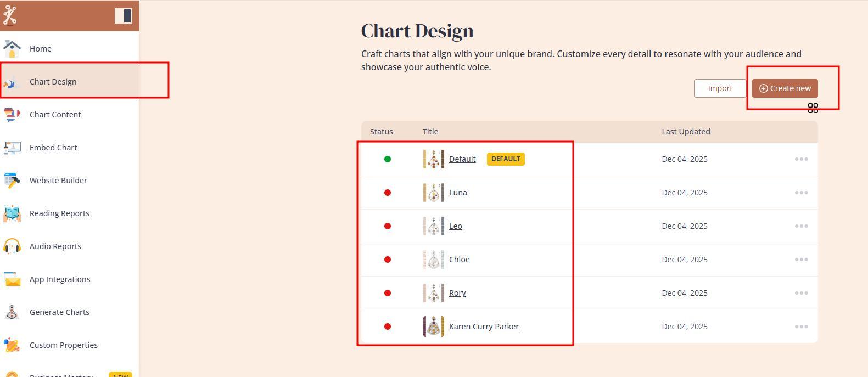
Task: Go to Generate Charts menu item
Action: [x=59, y=312]
